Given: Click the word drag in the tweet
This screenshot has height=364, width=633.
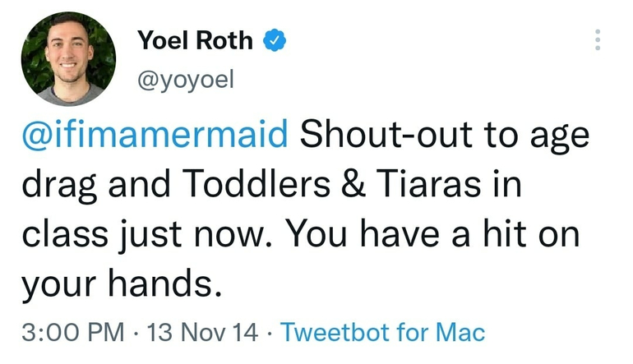Looking at the screenshot, I should pos(59,186).
